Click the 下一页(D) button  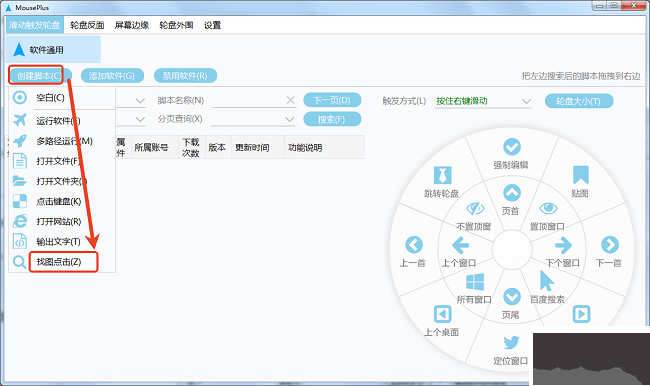point(332,100)
